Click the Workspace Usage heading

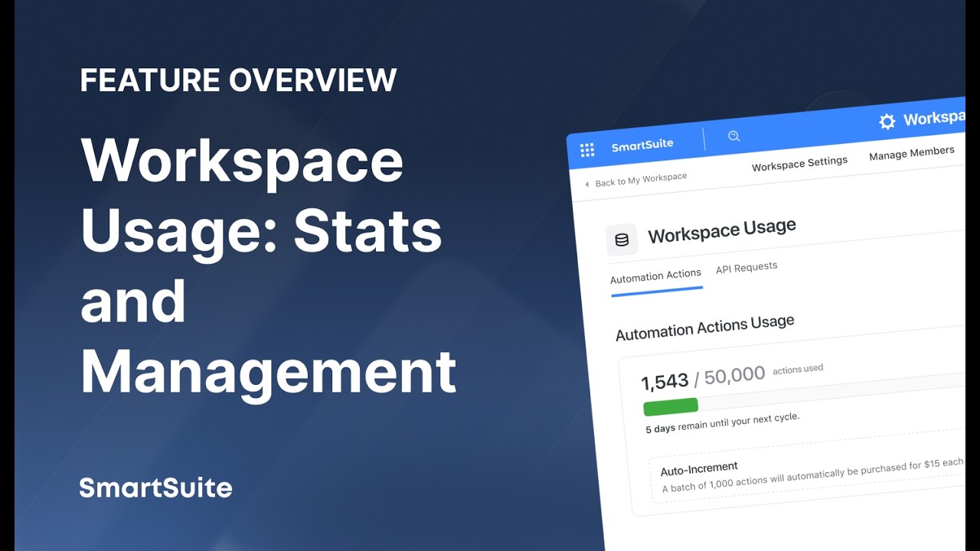pos(722,230)
